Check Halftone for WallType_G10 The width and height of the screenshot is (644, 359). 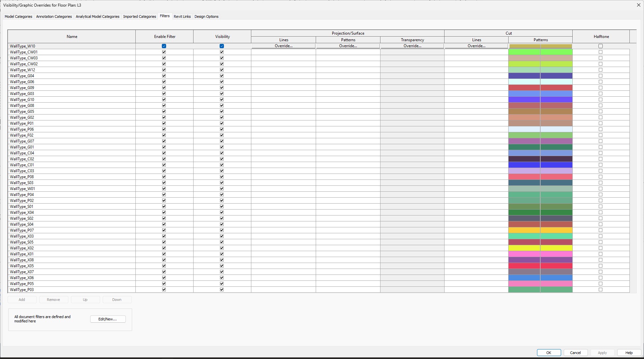click(600, 100)
